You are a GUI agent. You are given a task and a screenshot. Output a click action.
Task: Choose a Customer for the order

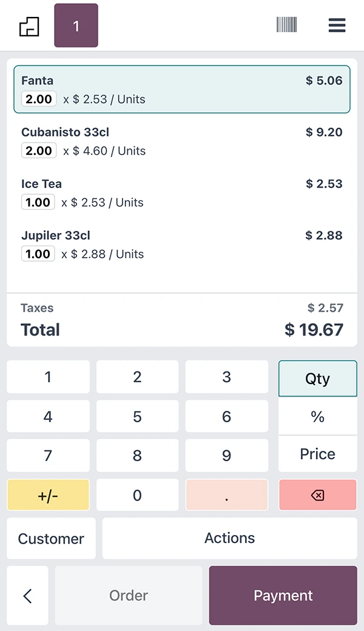click(x=51, y=539)
